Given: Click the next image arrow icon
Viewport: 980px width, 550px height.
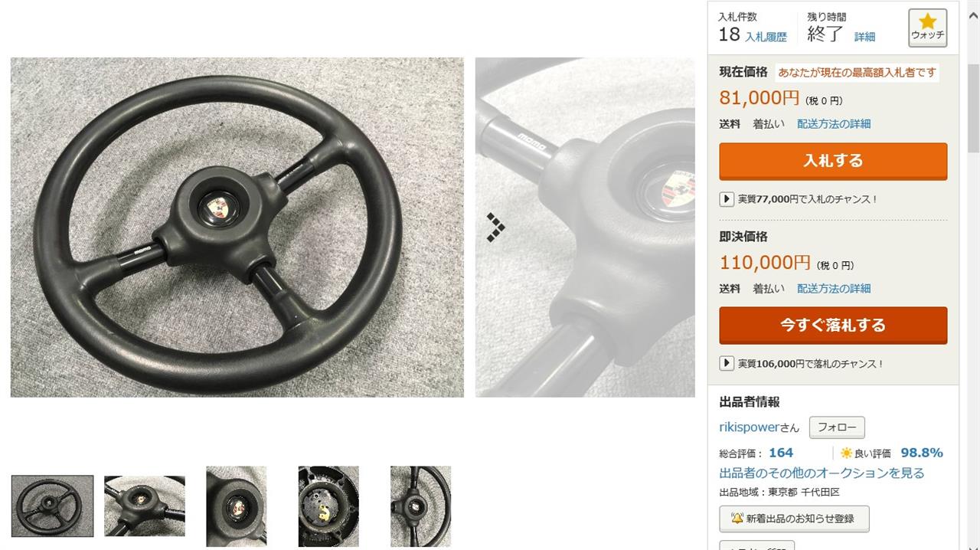Looking at the screenshot, I should pyautogui.click(x=496, y=228).
